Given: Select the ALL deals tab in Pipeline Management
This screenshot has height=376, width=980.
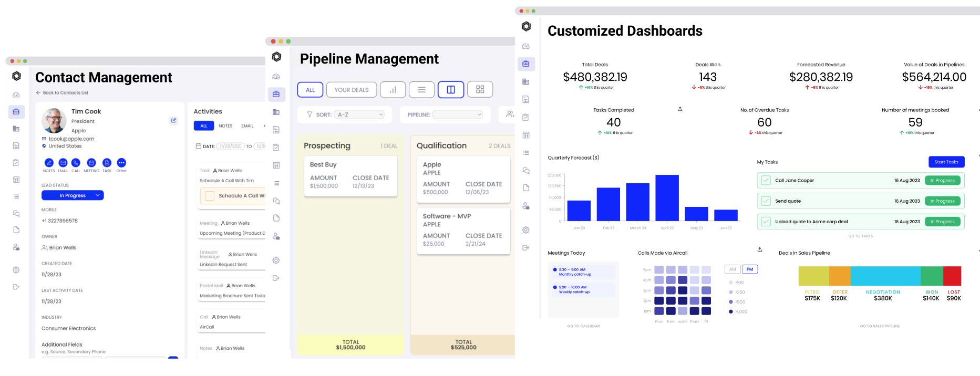Looking at the screenshot, I should coord(311,90).
